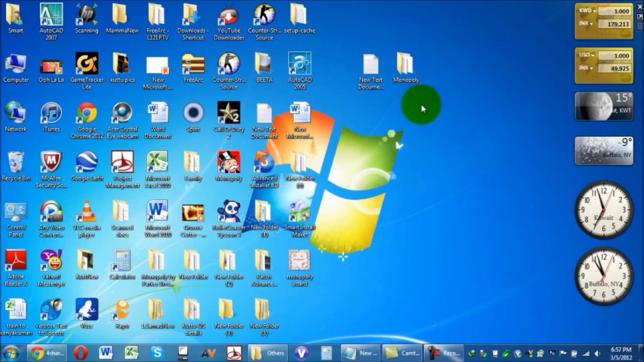This screenshot has height=362, width=644.
Task: Open the Kuttu-US details folder
Action: [193, 318]
